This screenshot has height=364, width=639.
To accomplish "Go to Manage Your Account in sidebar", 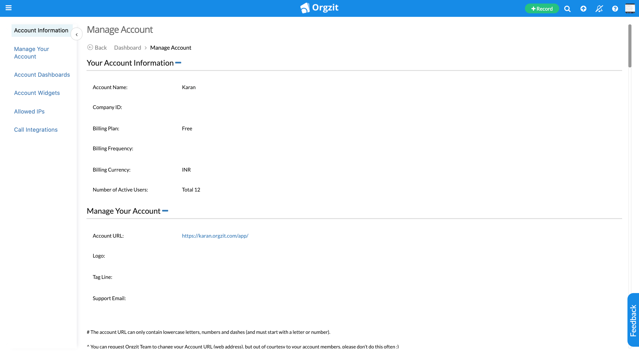I will coord(32,53).
